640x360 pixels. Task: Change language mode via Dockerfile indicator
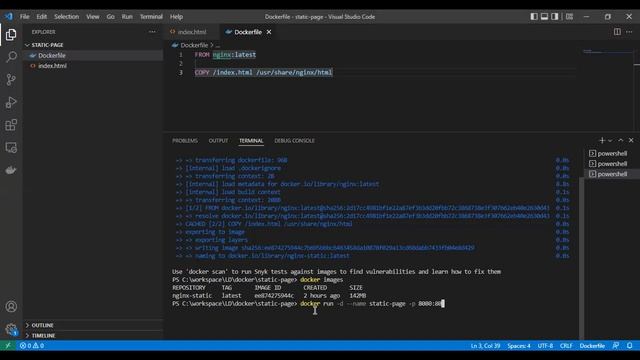pos(592,346)
